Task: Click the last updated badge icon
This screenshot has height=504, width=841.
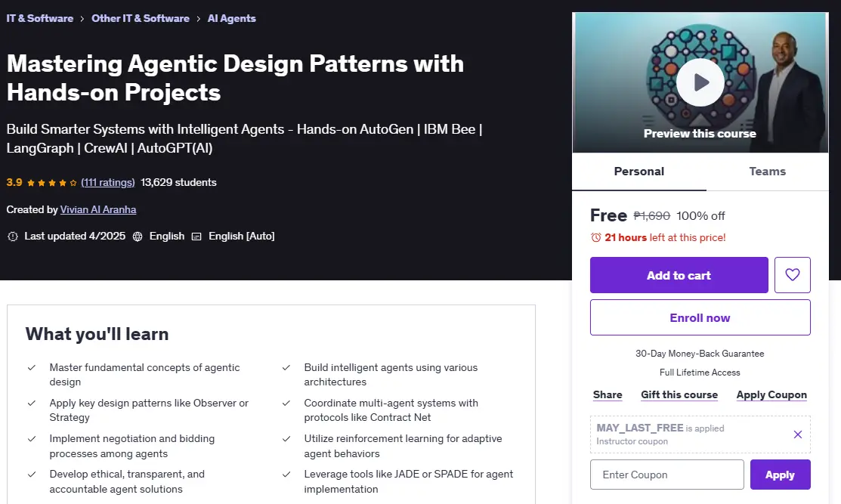Action: [13, 237]
